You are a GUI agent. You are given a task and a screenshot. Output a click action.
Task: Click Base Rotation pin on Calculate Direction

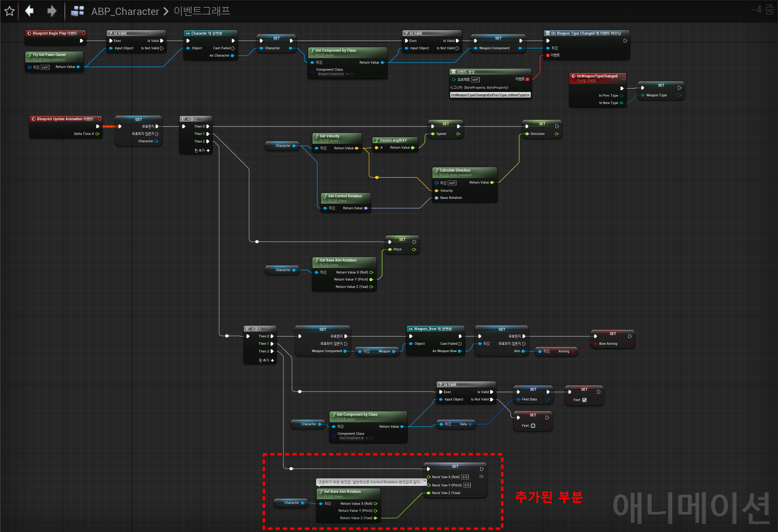click(437, 198)
